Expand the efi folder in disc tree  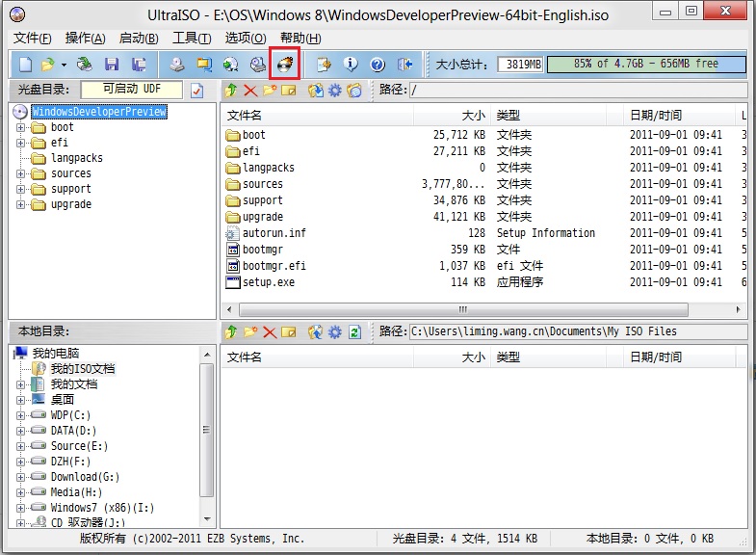point(21,144)
